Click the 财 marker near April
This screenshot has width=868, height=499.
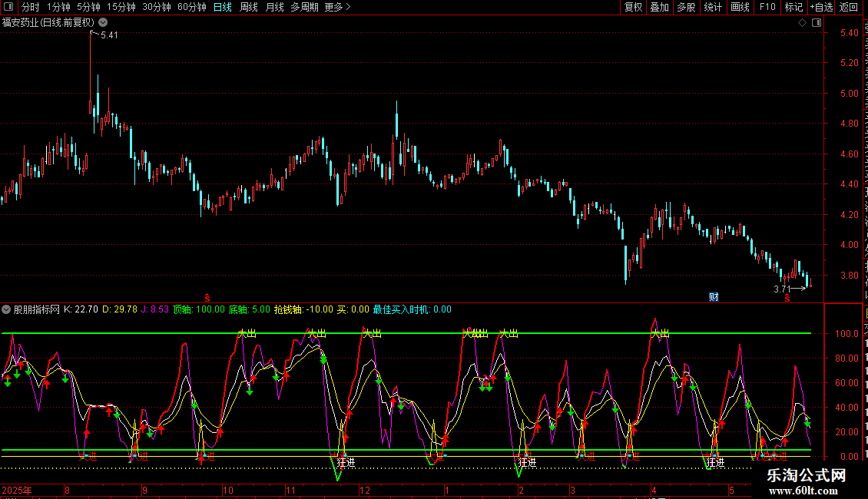coord(714,297)
